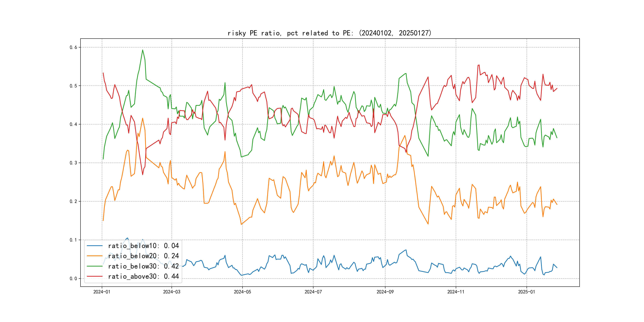Click the 2025-01 x-axis tick label
644x322 pixels.
(527, 292)
